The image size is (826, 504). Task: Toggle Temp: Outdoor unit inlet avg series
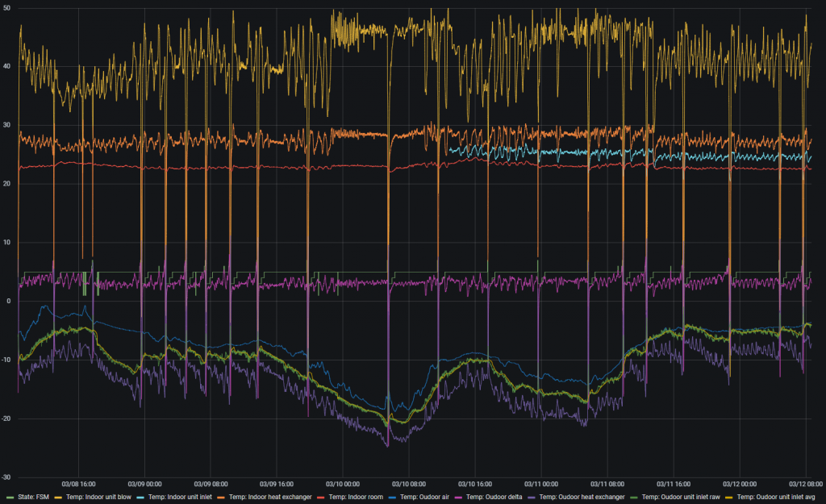point(778,497)
